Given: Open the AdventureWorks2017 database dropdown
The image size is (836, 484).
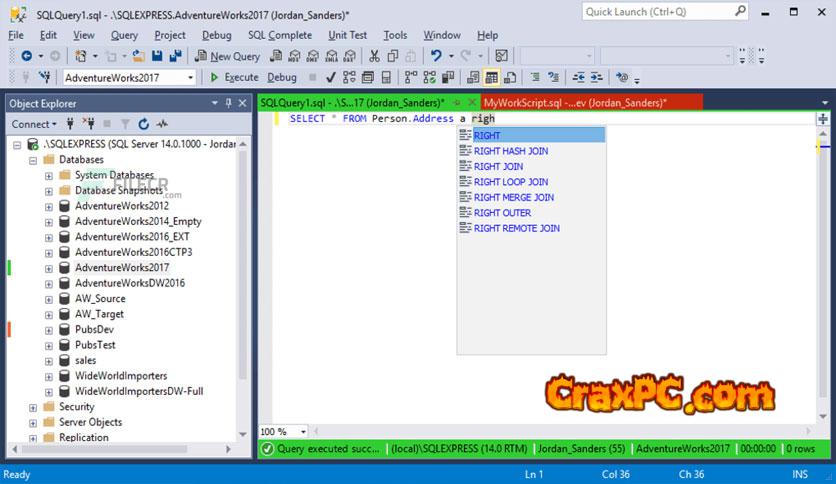Looking at the screenshot, I should tap(190, 77).
